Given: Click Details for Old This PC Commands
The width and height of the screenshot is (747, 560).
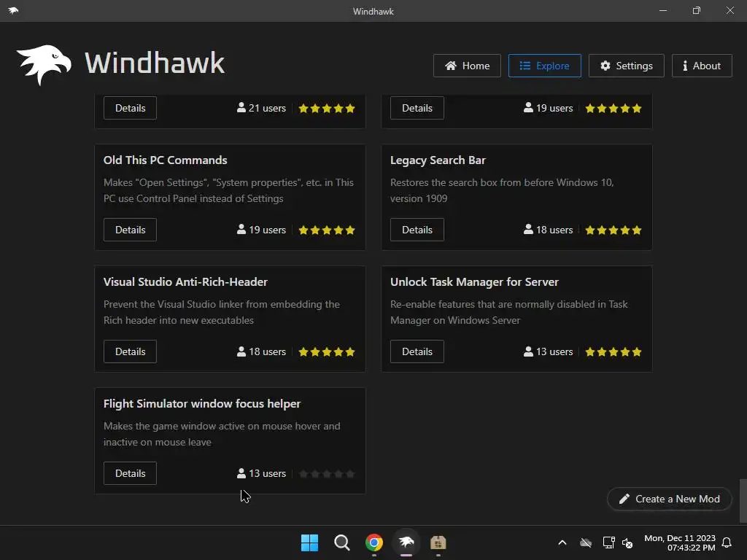Looking at the screenshot, I should point(130,230).
